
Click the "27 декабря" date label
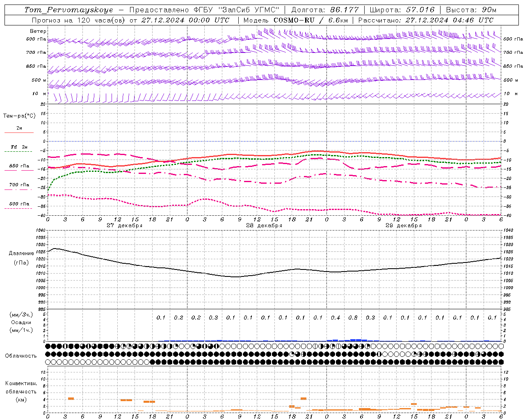coord(125,225)
